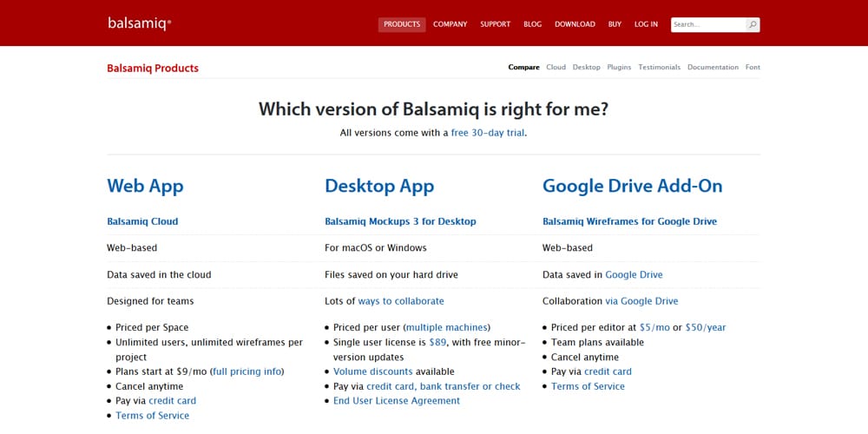868x434 pixels.
Task: Open the Google Drive Add-On heading link
Action: coord(632,186)
